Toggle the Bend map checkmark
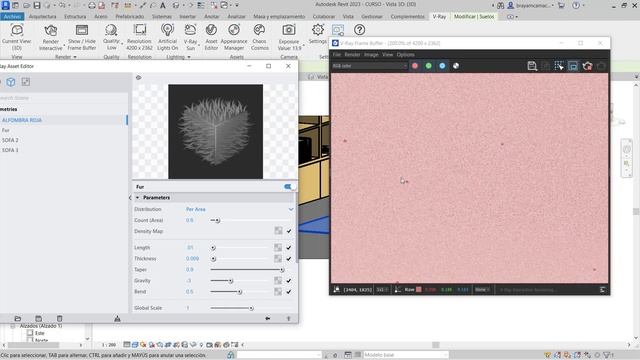Viewport: 640px width, 360px height. click(289, 292)
